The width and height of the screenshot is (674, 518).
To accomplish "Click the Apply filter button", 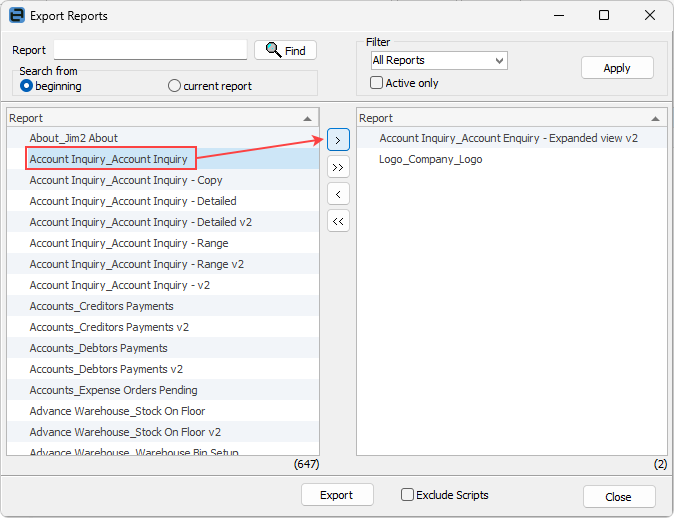I will tap(617, 68).
